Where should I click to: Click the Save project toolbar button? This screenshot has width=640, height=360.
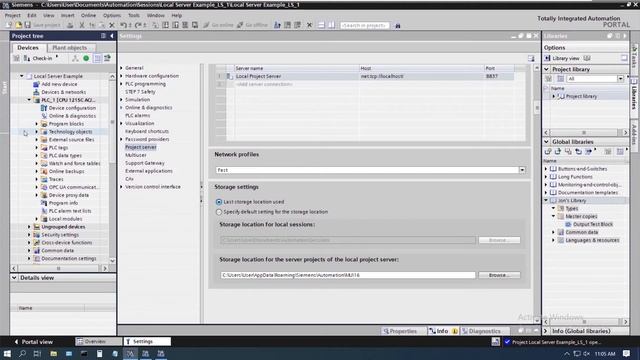click(x=42, y=25)
